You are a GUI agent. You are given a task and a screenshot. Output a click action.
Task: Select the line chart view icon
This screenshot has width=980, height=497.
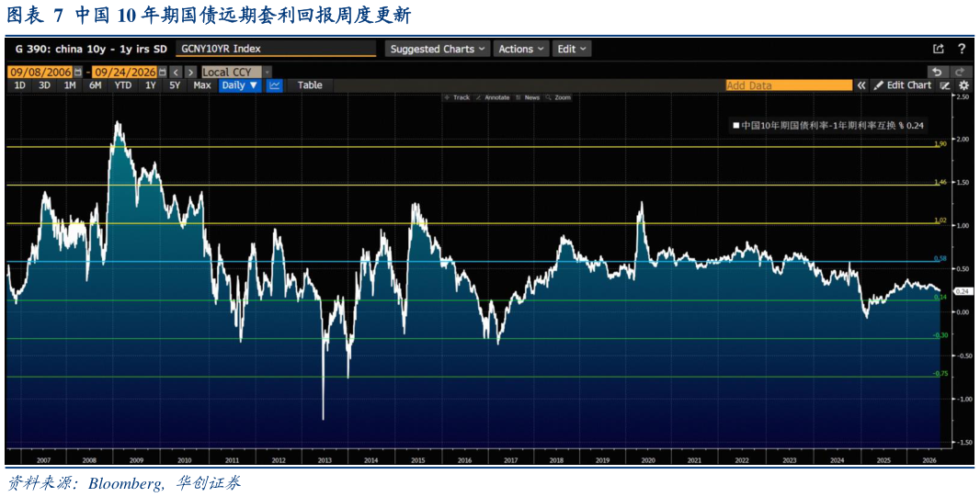pyautogui.click(x=274, y=85)
